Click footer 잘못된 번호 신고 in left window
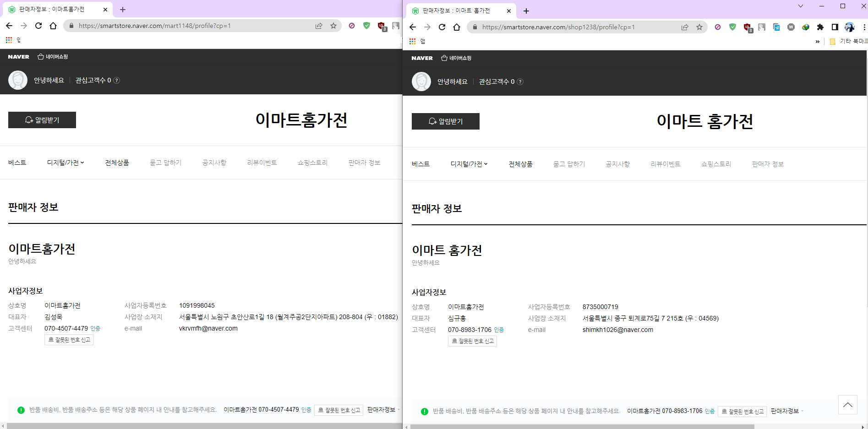The image size is (868, 429). coord(339,410)
